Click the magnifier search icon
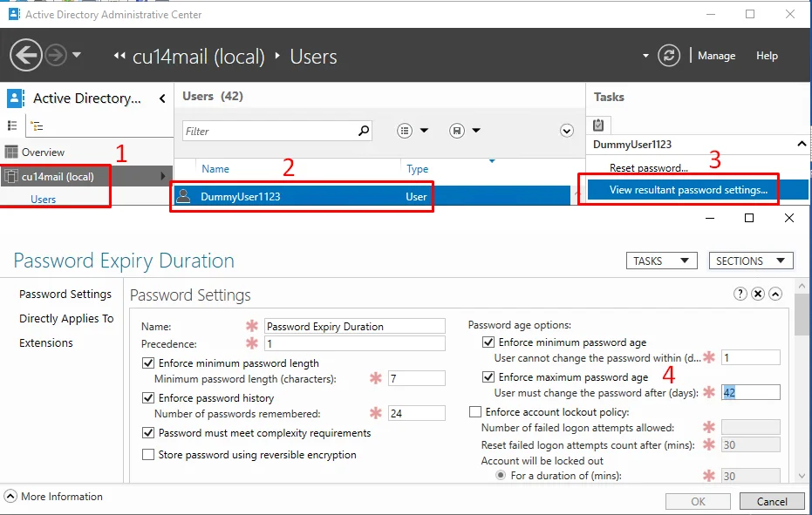This screenshot has width=812, height=515. coord(364,131)
